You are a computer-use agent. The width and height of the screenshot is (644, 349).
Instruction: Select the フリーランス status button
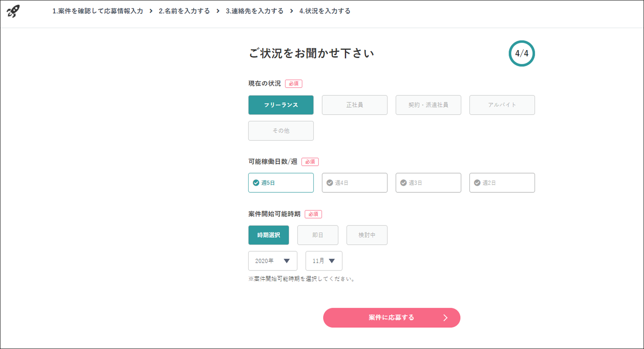click(281, 105)
